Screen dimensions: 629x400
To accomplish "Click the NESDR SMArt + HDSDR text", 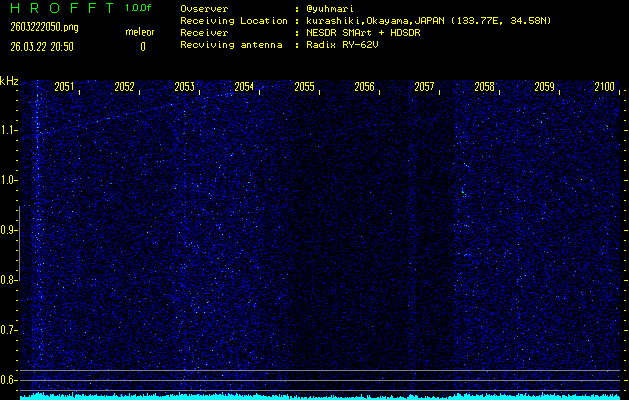I will click(363, 33).
